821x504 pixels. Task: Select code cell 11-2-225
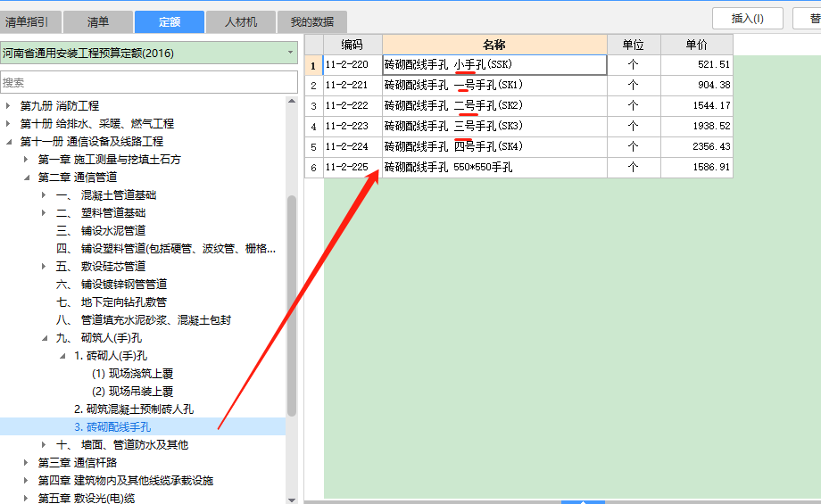tap(352, 168)
